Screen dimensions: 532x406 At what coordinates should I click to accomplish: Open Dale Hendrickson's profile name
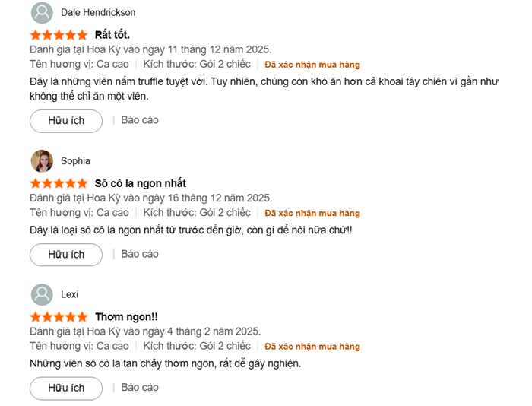(98, 13)
